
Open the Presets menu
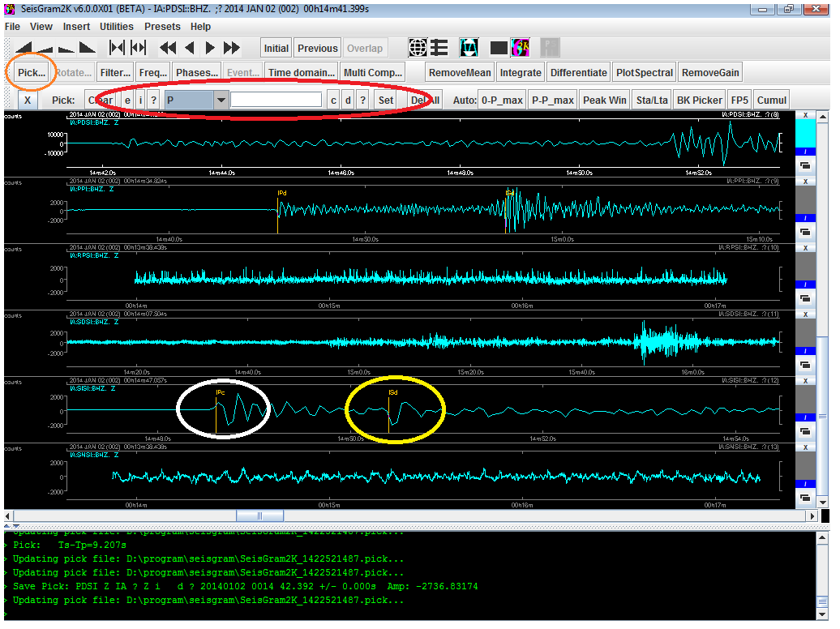click(x=162, y=26)
